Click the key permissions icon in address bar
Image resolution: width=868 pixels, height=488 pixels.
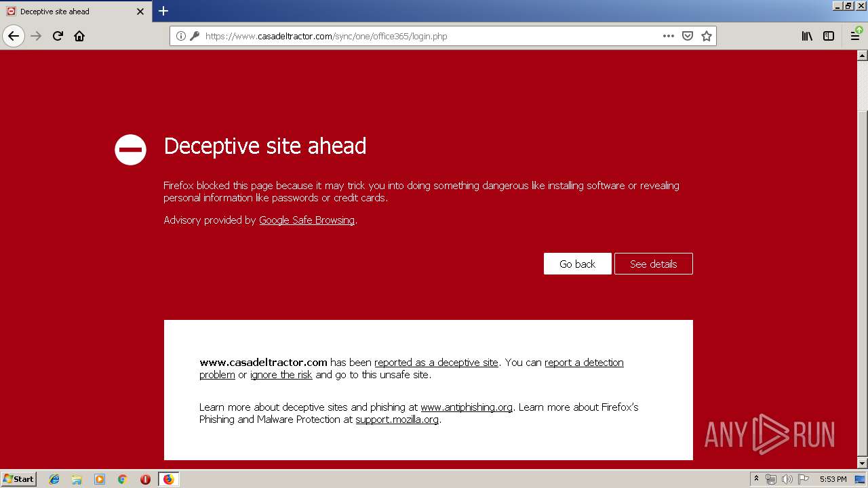point(195,36)
